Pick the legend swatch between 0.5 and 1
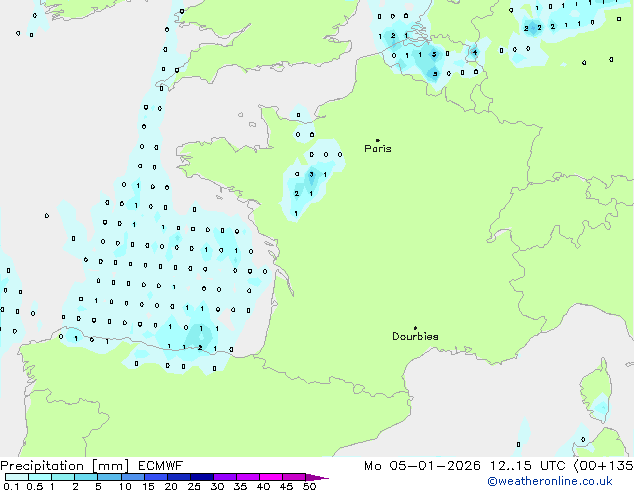The width and height of the screenshot is (634, 490). 40,477
